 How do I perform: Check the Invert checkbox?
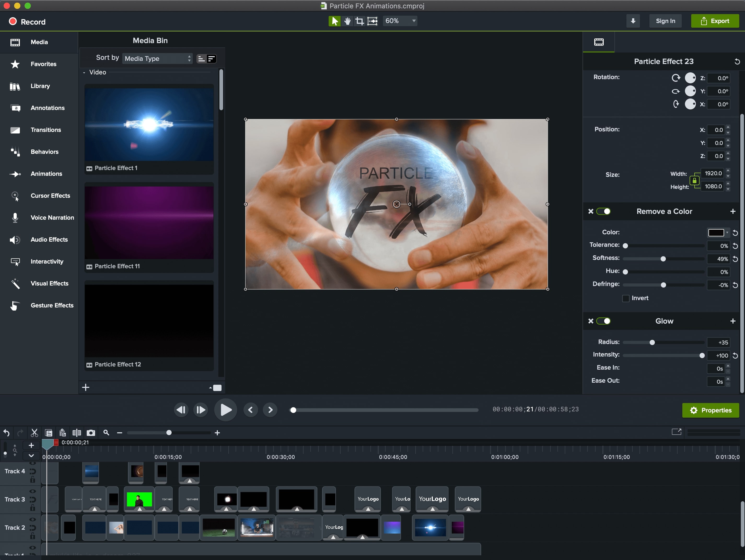pyautogui.click(x=626, y=298)
